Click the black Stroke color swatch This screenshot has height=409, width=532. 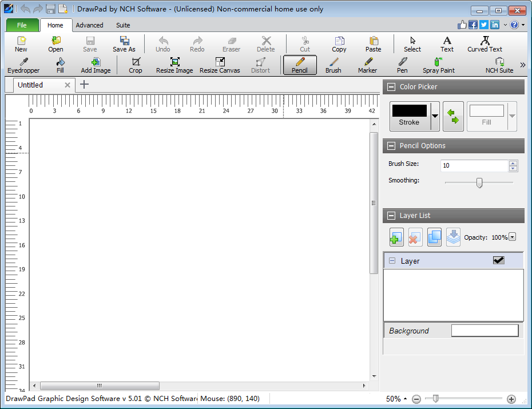[x=410, y=110]
